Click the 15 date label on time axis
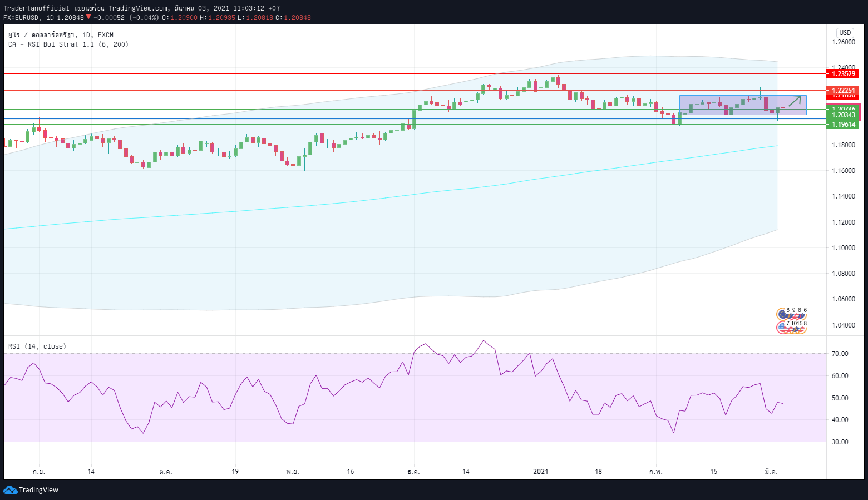 (x=714, y=472)
